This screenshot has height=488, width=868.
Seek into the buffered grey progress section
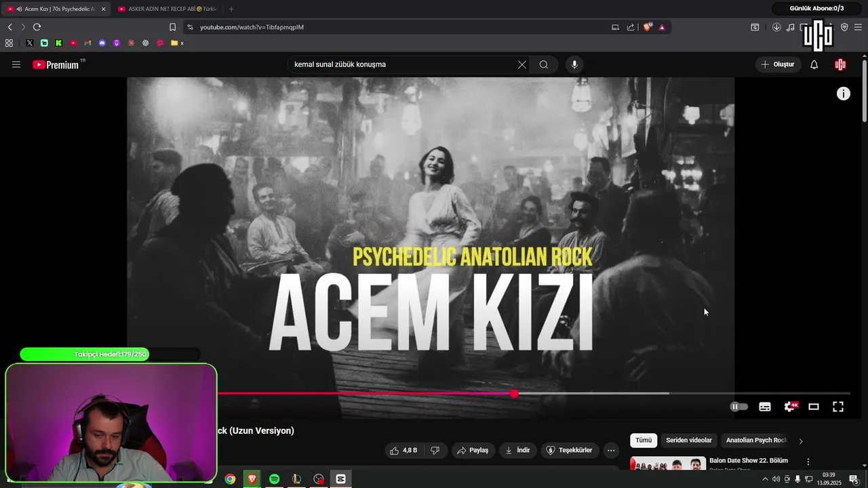pos(593,393)
